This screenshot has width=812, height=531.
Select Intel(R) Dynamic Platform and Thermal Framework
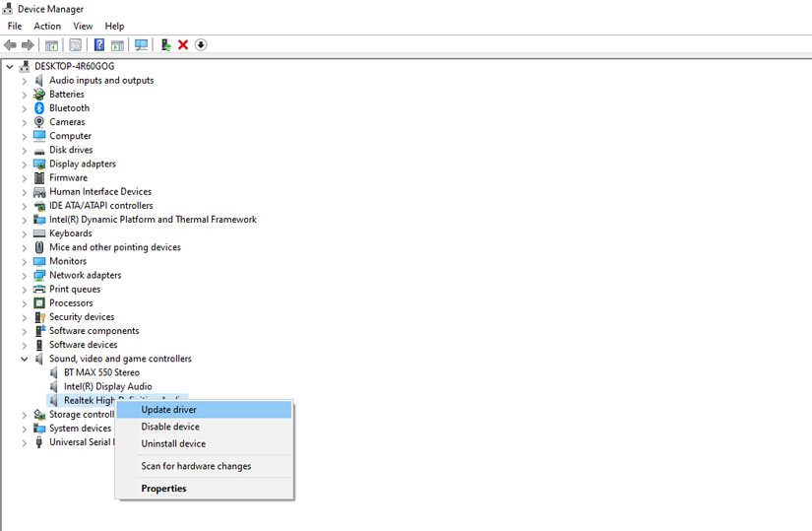coord(153,220)
